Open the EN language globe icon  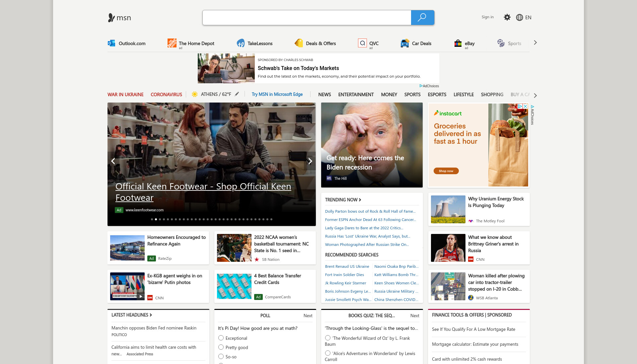(x=520, y=18)
